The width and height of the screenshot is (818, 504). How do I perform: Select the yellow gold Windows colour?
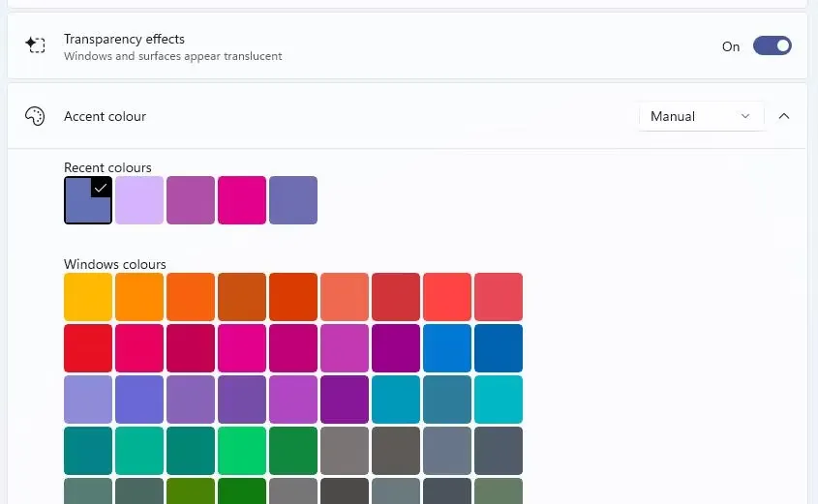pos(88,297)
